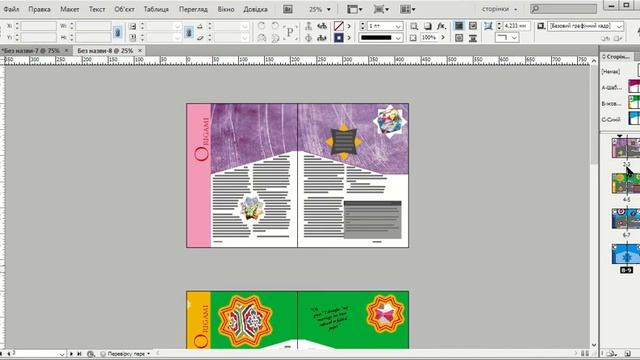Open the Правка menu
The width and height of the screenshot is (640, 360).
click(40, 9)
